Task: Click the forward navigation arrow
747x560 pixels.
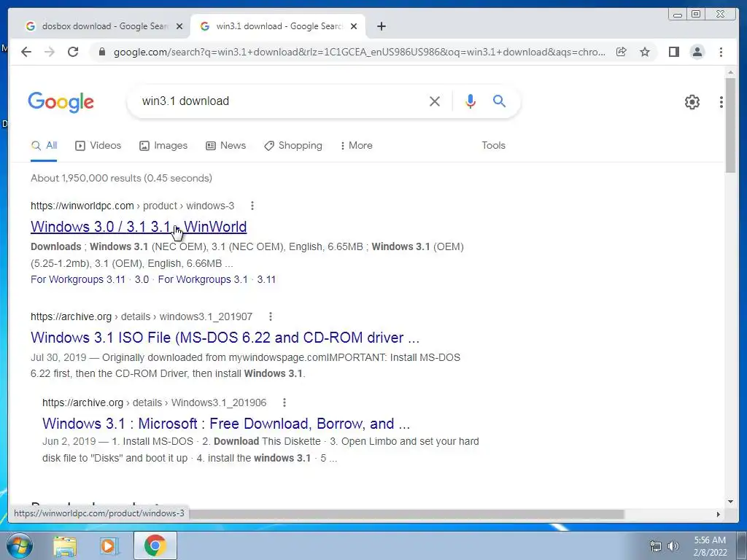Action: click(x=50, y=52)
